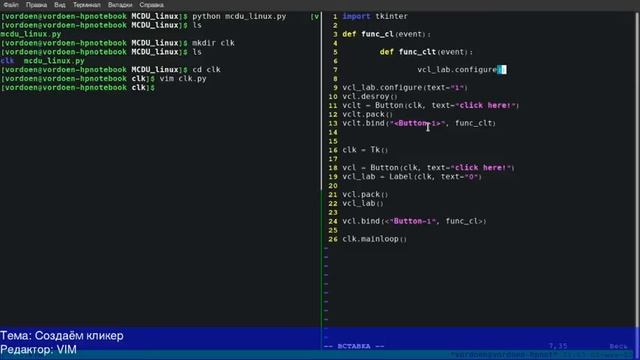Click 'vclt.bind' on line 13
The width and height of the screenshot is (640, 360).
click(x=363, y=123)
